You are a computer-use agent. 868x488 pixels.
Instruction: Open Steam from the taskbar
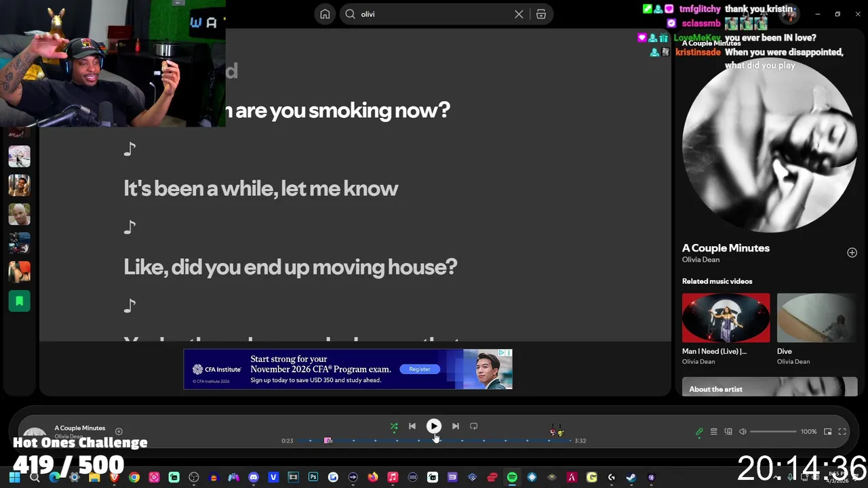point(631,477)
